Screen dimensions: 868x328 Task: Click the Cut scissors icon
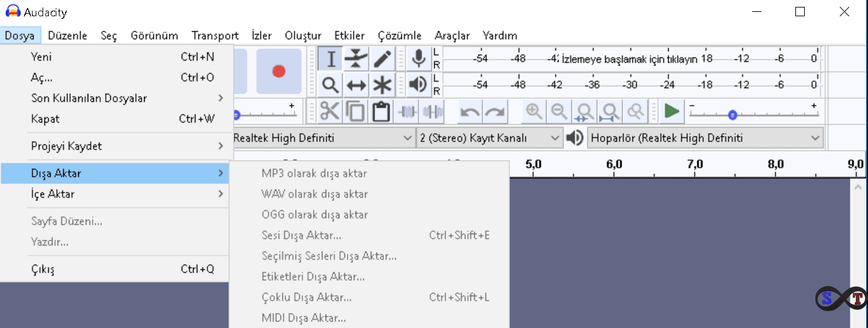(x=329, y=111)
